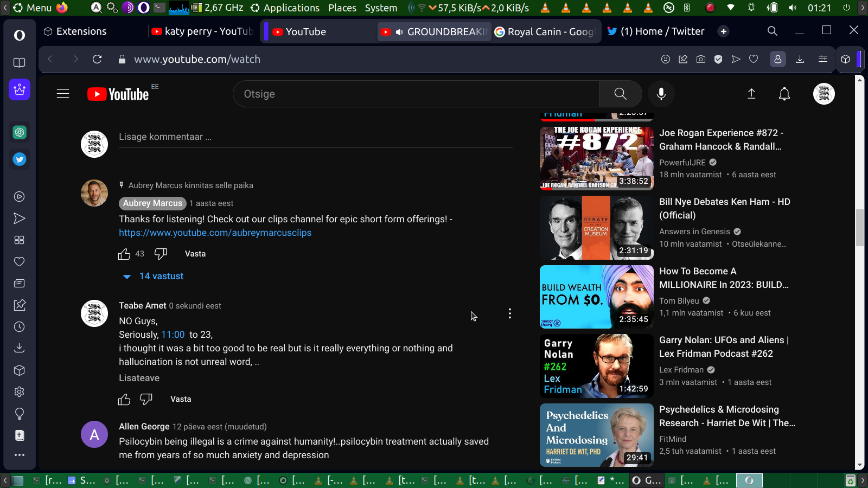Screen dimensions: 868x488
Task: Open Bill Nye Debates Ken Ham thumbnail
Action: [596, 228]
